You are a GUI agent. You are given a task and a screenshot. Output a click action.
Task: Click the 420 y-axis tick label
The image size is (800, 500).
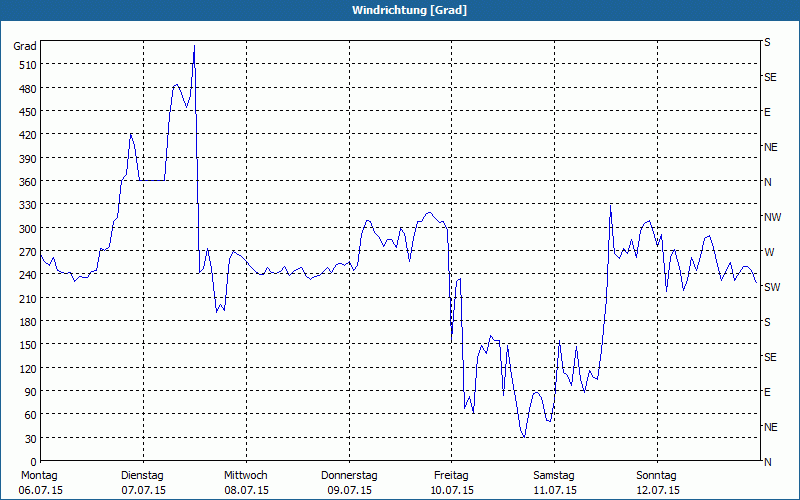pyautogui.click(x=28, y=135)
